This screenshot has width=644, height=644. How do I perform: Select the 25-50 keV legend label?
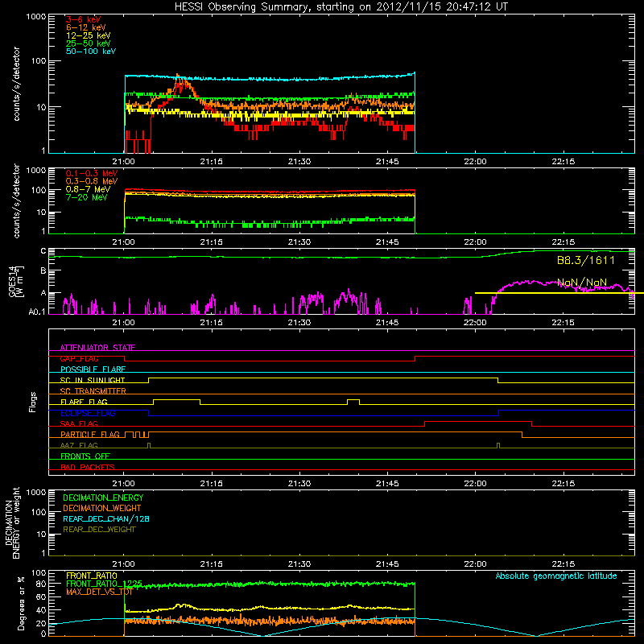tap(89, 43)
